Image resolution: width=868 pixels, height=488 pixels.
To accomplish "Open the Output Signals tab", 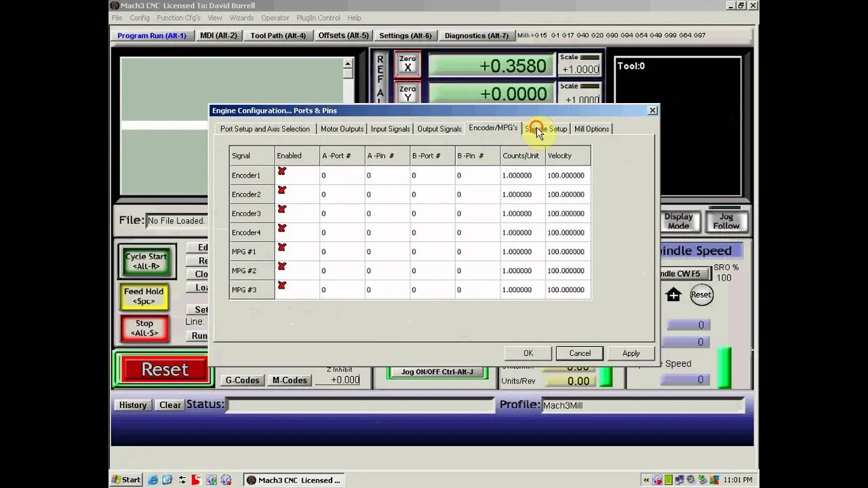I will 439,129.
